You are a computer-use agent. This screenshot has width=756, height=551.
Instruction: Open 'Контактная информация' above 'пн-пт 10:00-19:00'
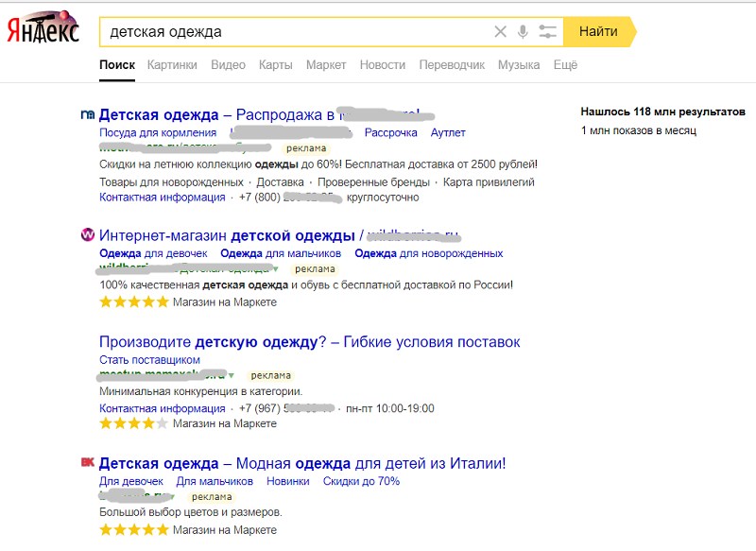coord(162,408)
